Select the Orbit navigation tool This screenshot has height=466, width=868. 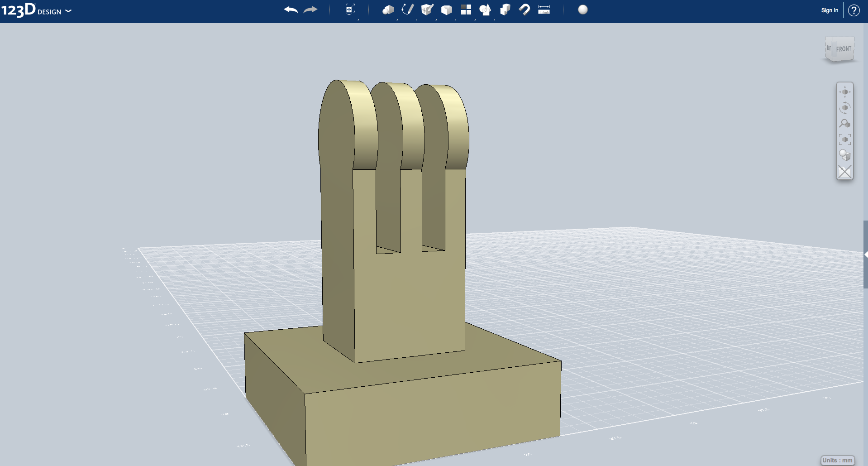point(845,108)
